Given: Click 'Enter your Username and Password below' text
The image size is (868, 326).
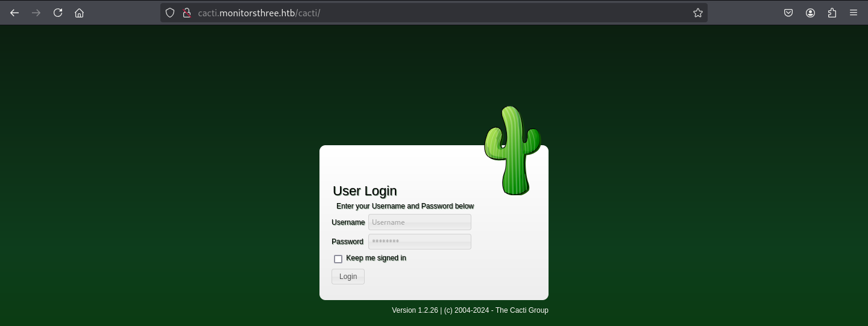Looking at the screenshot, I should point(405,206).
